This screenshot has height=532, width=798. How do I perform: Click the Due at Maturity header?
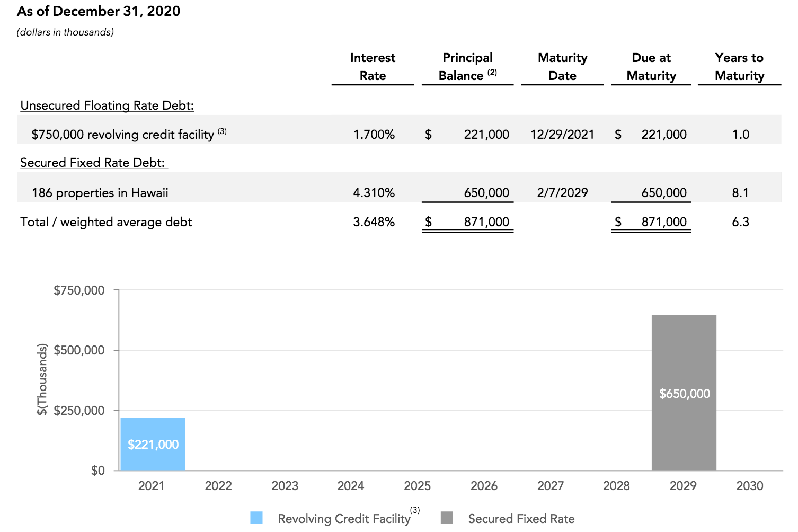tap(651, 67)
